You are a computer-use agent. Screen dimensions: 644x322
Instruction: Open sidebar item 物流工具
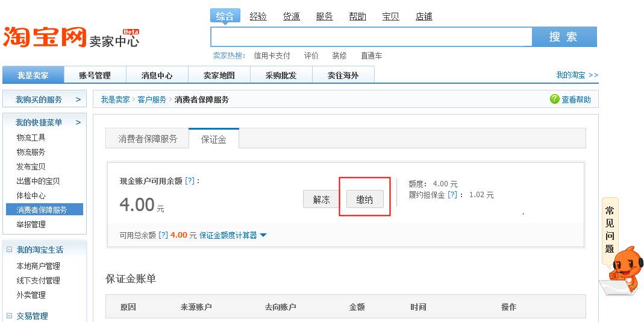(x=31, y=137)
